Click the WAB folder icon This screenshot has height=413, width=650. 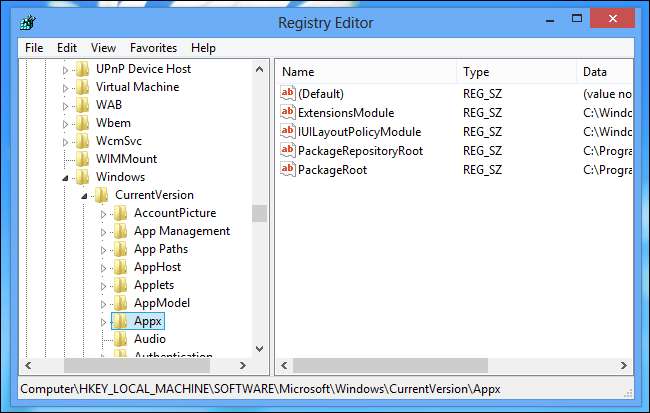(x=83, y=105)
